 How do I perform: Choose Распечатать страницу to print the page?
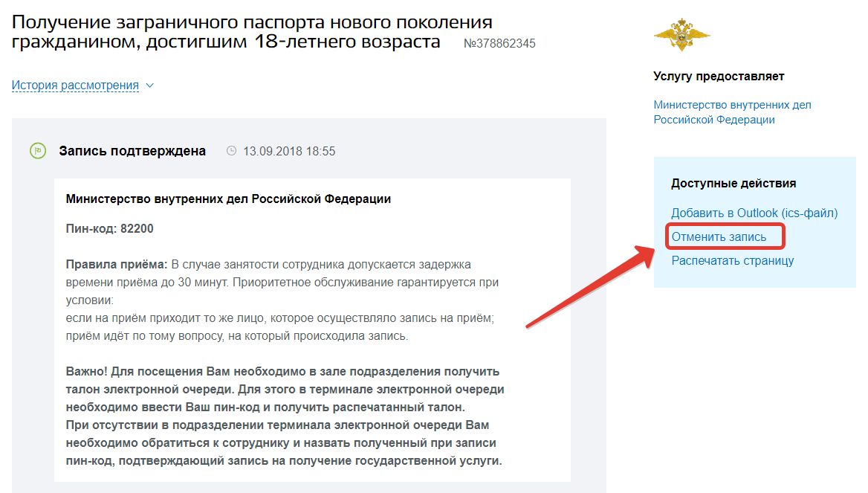pyautogui.click(x=732, y=260)
